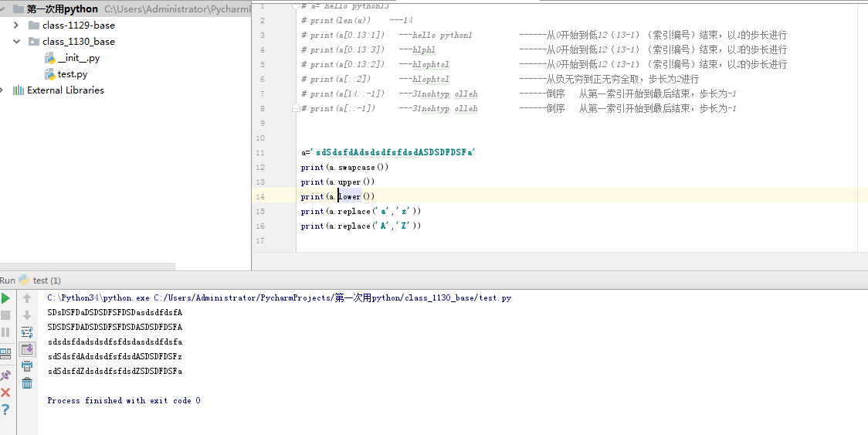Click the Down the stack trace arrow

point(27,315)
